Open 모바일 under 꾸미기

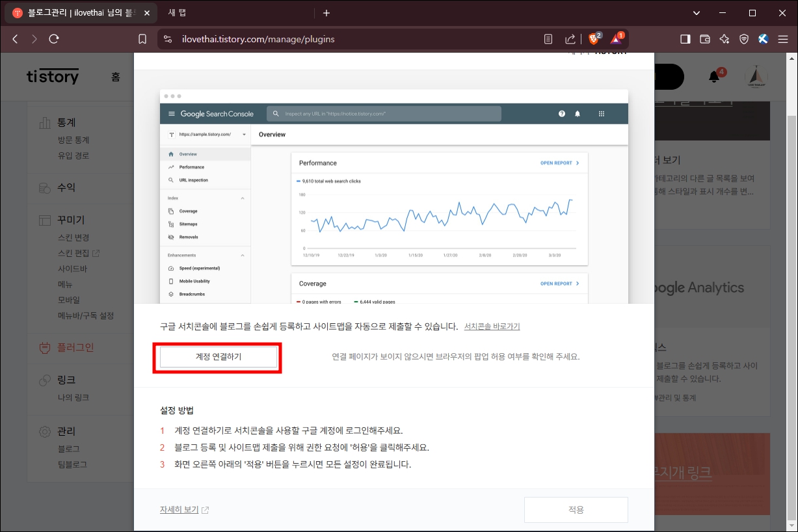[x=69, y=300]
